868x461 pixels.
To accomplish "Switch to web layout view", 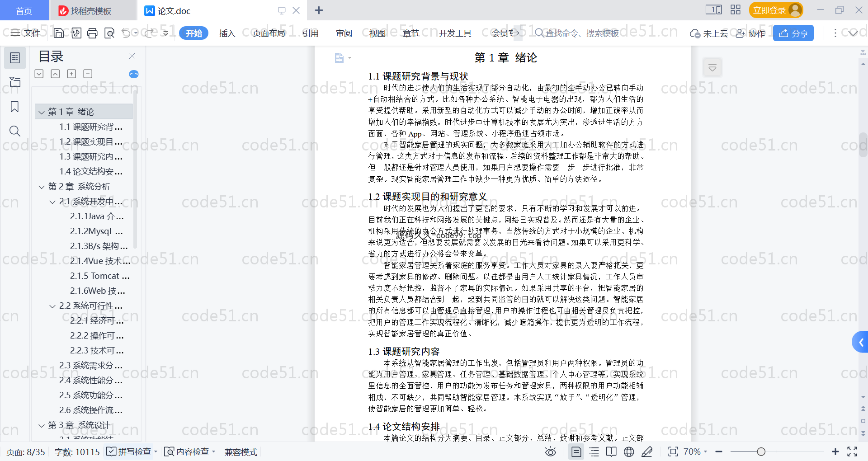I will tap(629, 452).
